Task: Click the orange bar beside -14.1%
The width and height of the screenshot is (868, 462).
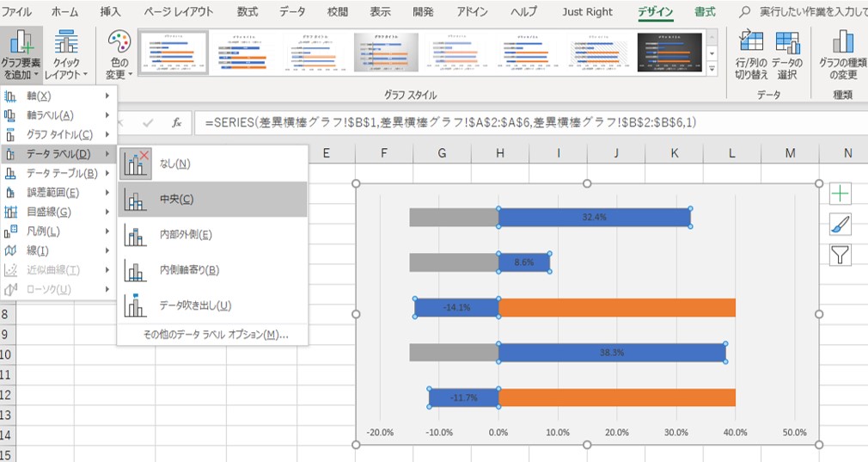Action: (x=617, y=307)
